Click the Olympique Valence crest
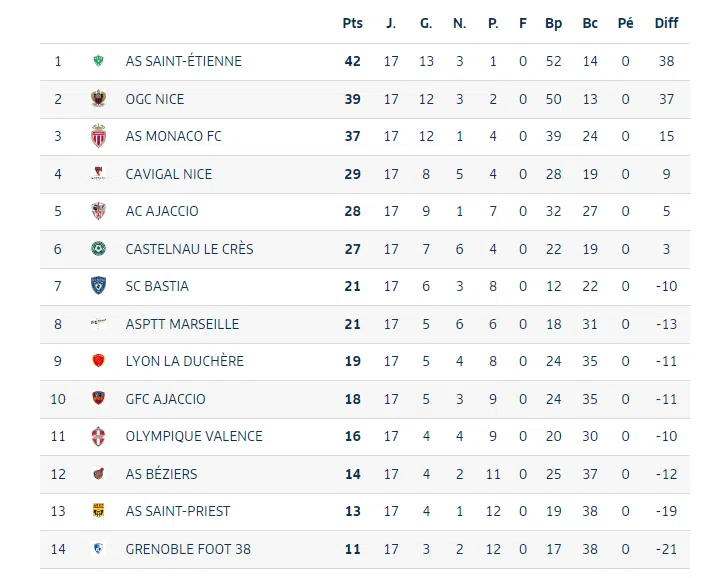The image size is (702, 578). click(98, 436)
